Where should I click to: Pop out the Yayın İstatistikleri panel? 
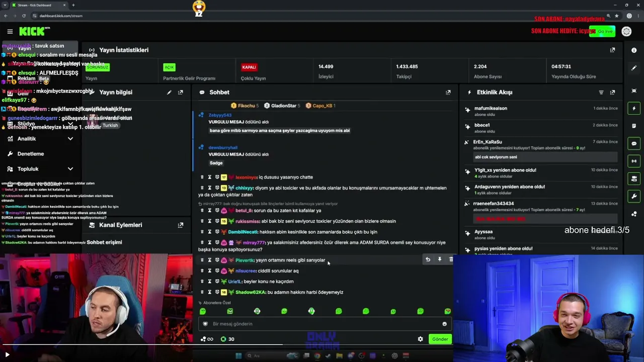tap(612, 50)
